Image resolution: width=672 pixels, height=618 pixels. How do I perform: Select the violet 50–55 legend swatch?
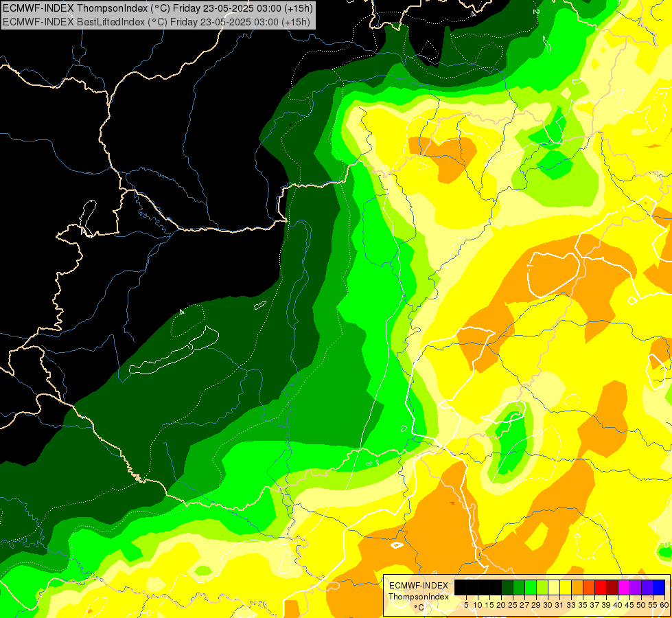tap(647, 588)
